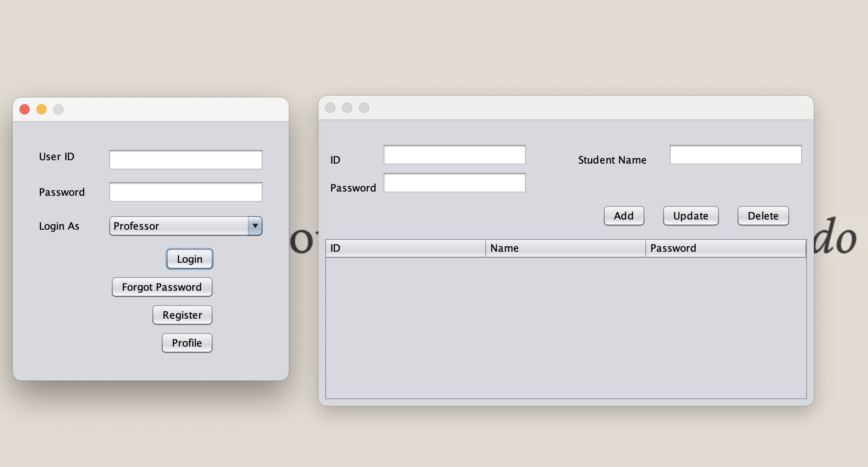This screenshot has width=868, height=467.
Task: Open the Login As dropdown arrow
Action: 255,226
